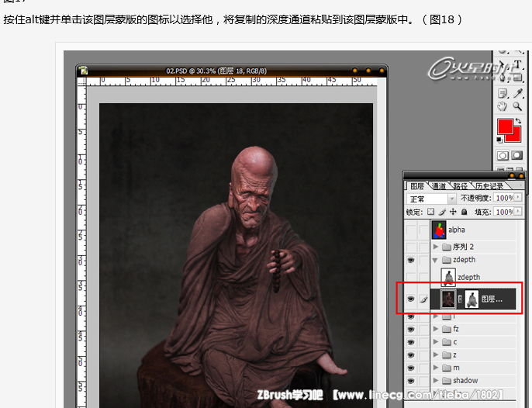
Task: Toggle visibility of m group
Action: coord(411,368)
